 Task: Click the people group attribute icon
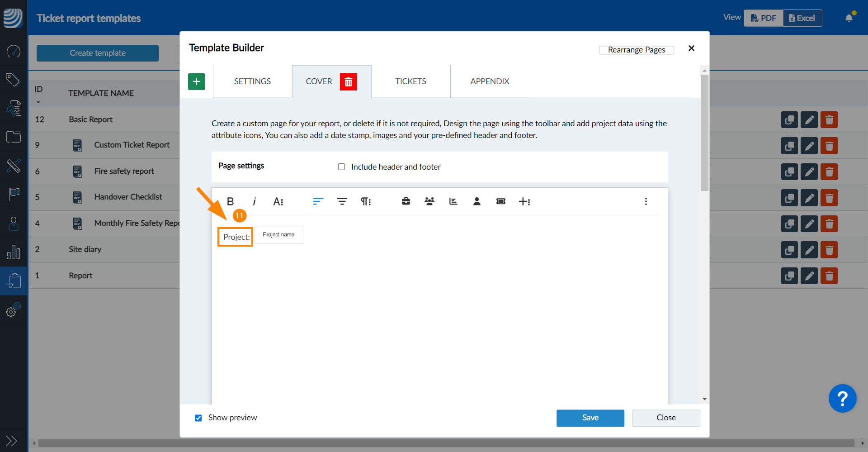tap(429, 201)
